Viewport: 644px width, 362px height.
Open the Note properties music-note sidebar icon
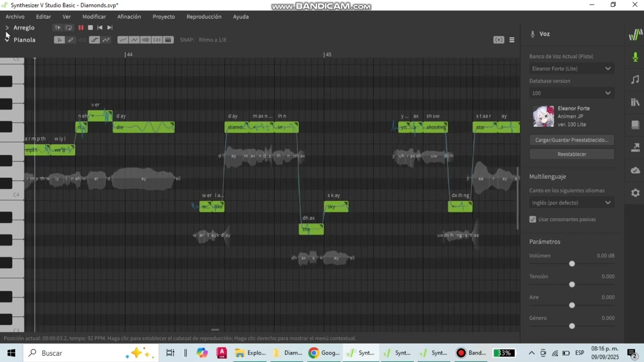point(635,79)
